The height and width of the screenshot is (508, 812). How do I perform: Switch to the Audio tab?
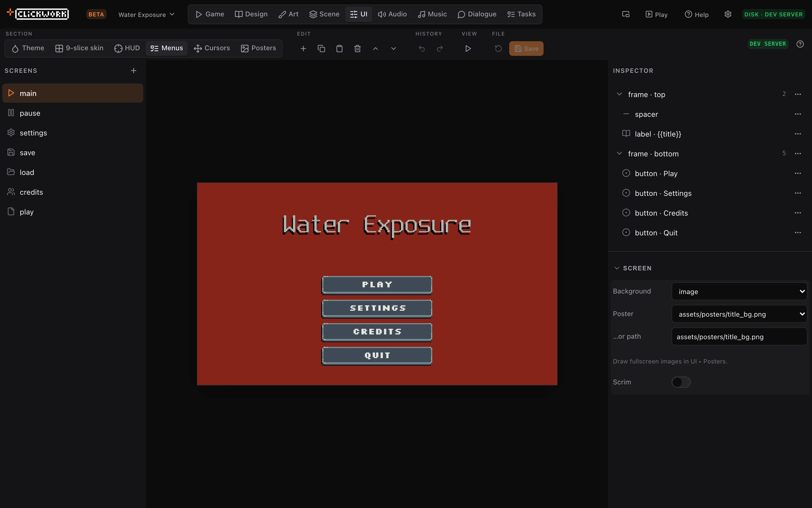[x=392, y=14]
